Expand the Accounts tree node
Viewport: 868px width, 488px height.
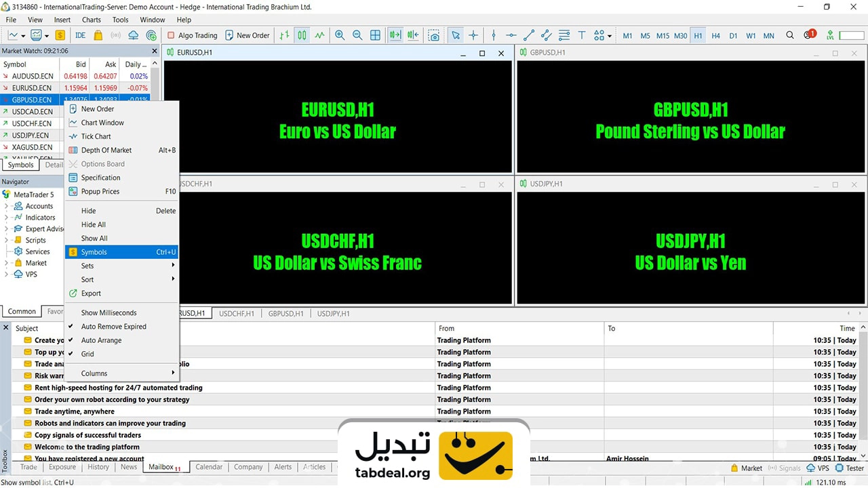pyautogui.click(x=7, y=206)
